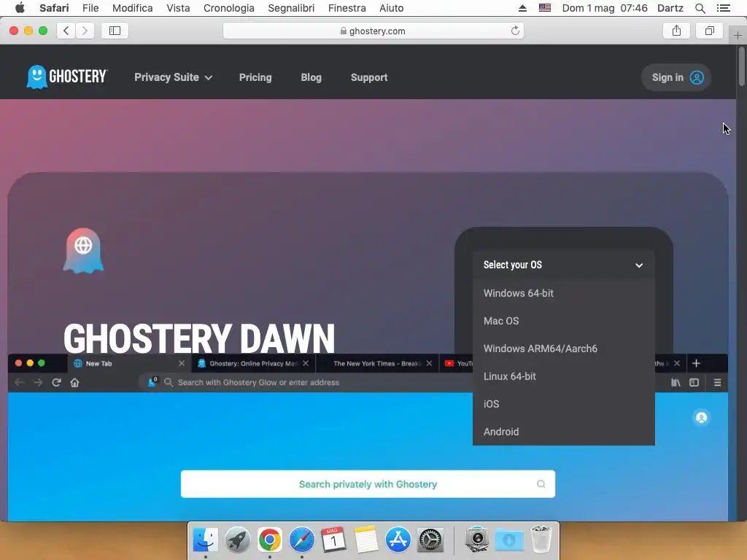The image size is (747, 560).
Task: Show all tabs overview button
Action: pyautogui.click(x=709, y=31)
